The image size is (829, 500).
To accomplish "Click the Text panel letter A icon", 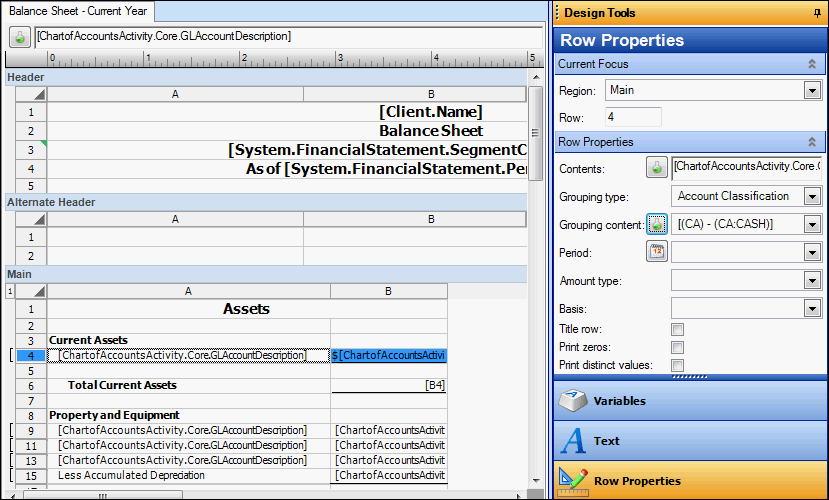I will (x=573, y=441).
